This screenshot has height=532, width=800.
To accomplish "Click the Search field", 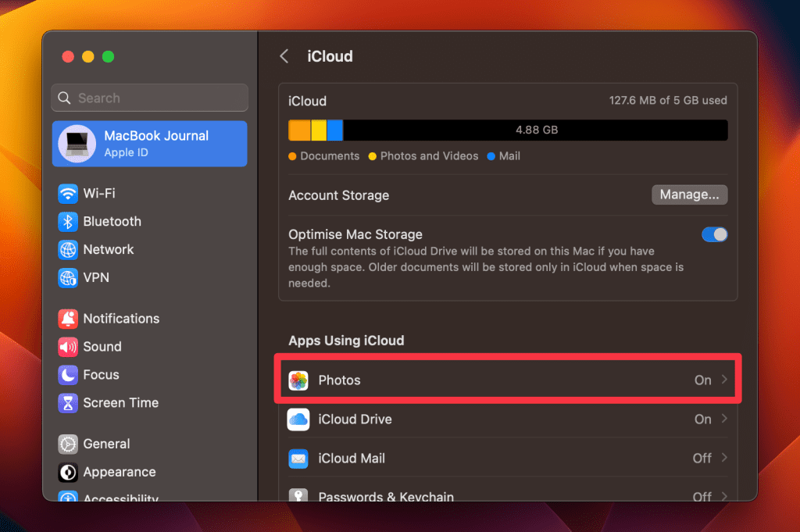I will point(150,98).
